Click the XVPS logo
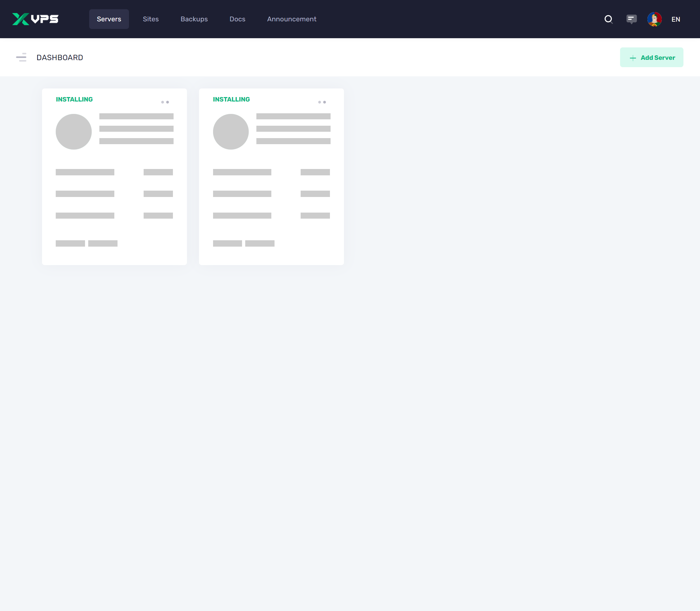This screenshot has width=700, height=611. [35, 19]
